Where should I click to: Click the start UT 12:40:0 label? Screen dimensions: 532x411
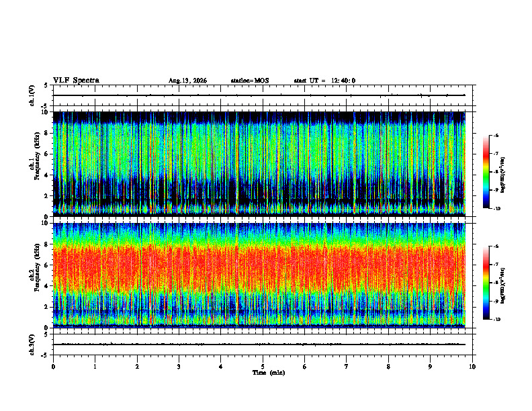point(324,81)
